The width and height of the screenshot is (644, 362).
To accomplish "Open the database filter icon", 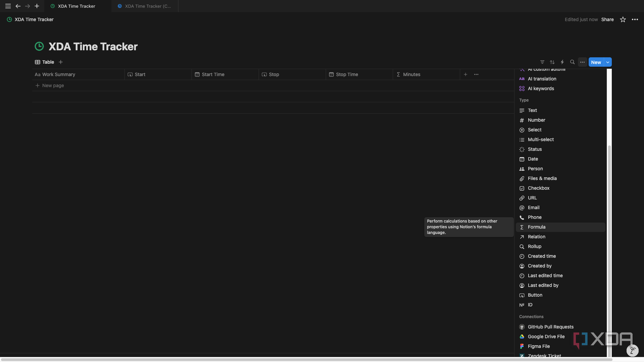I will click(x=542, y=62).
